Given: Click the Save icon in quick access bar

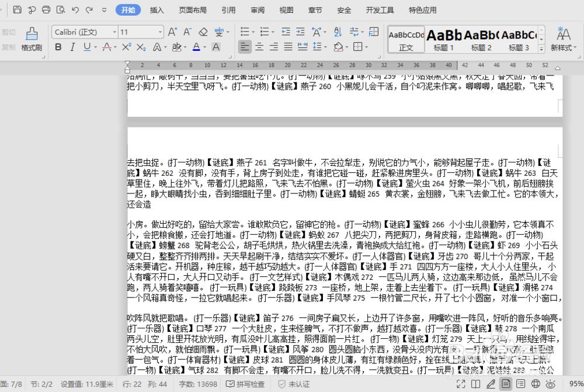Looking at the screenshot, I should coord(17,10).
